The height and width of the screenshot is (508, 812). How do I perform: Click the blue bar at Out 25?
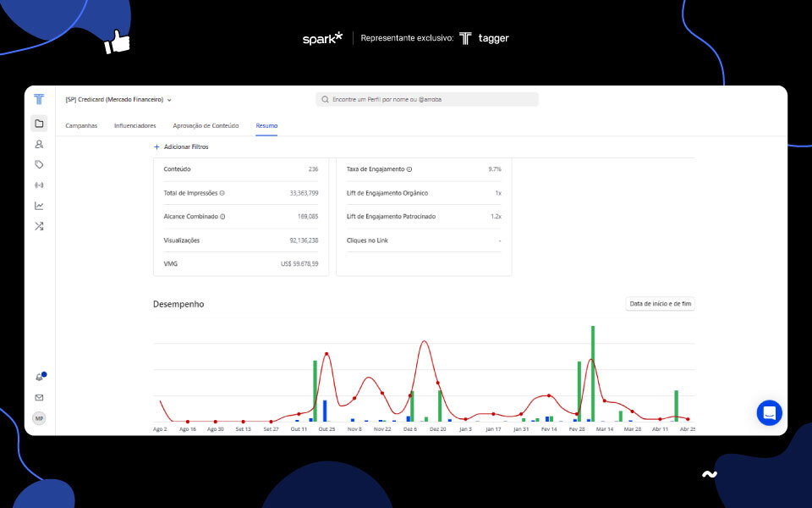coord(325,411)
